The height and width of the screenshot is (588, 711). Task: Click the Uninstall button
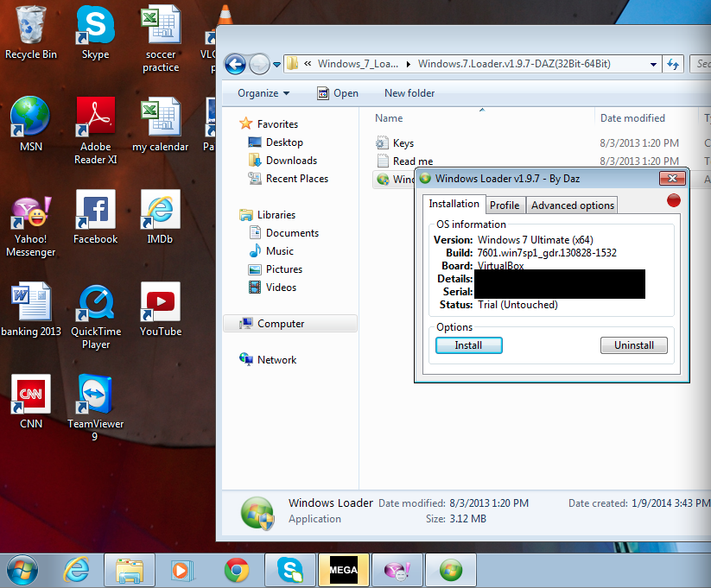pyautogui.click(x=634, y=345)
